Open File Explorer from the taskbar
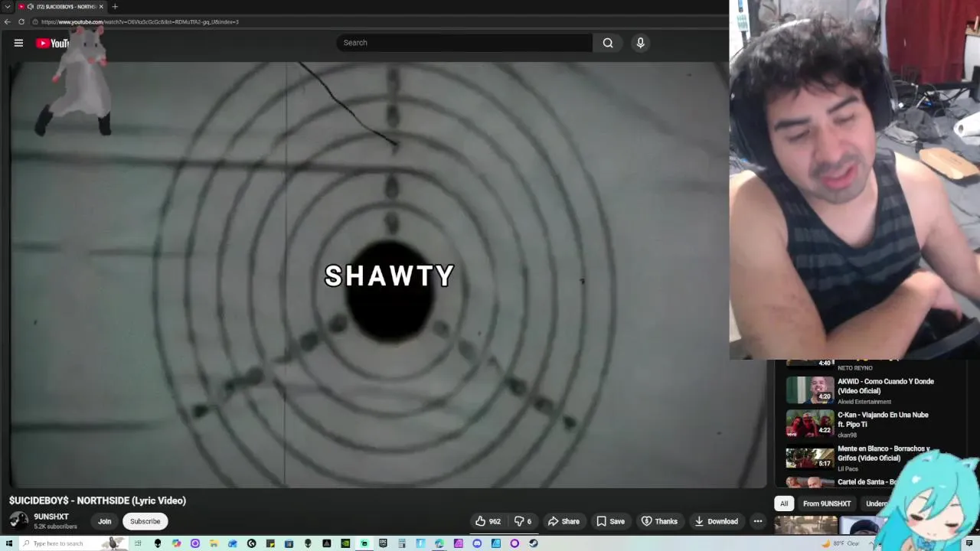The image size is (980, 551). click(213, 543)
